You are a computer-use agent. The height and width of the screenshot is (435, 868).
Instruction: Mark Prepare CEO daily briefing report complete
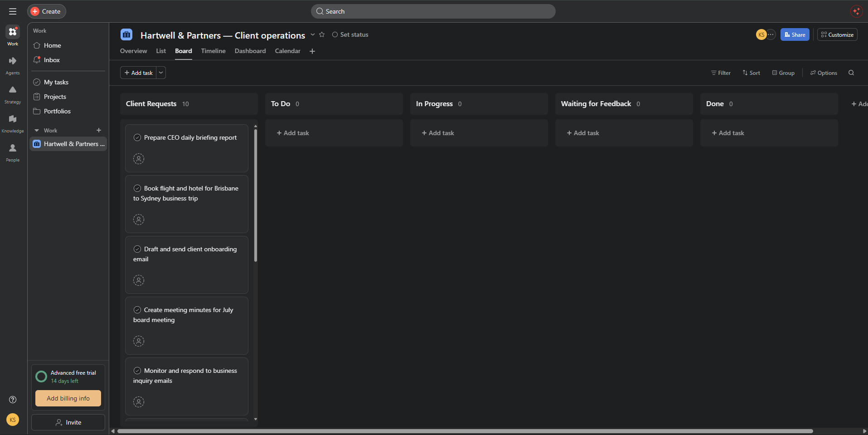click(137, 137)
